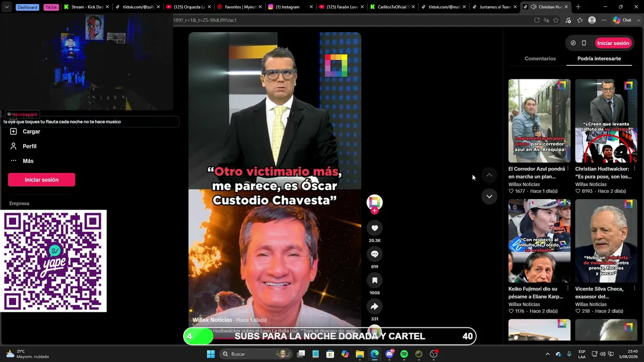
Task: Click the translate page icon
Action: [x=546, y=20]
